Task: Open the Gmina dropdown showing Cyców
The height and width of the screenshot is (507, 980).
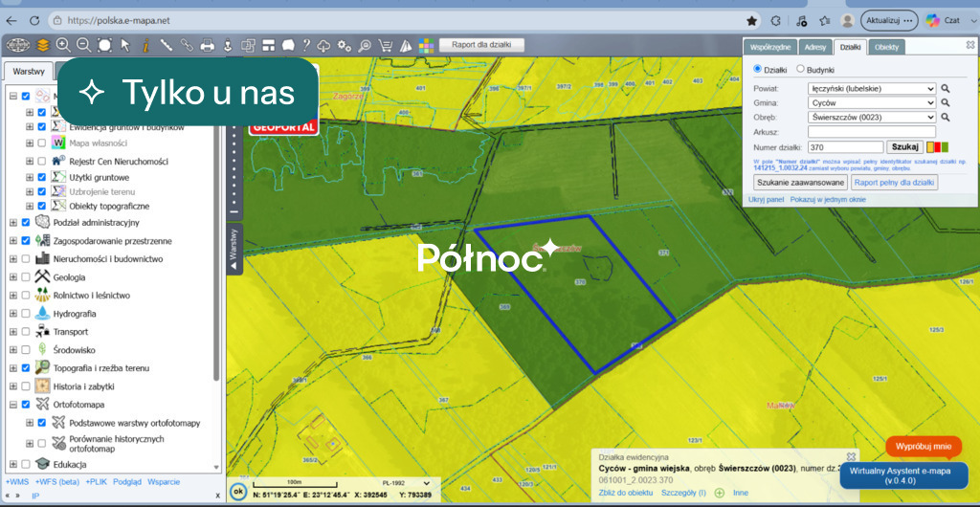Action: (872, 102)
